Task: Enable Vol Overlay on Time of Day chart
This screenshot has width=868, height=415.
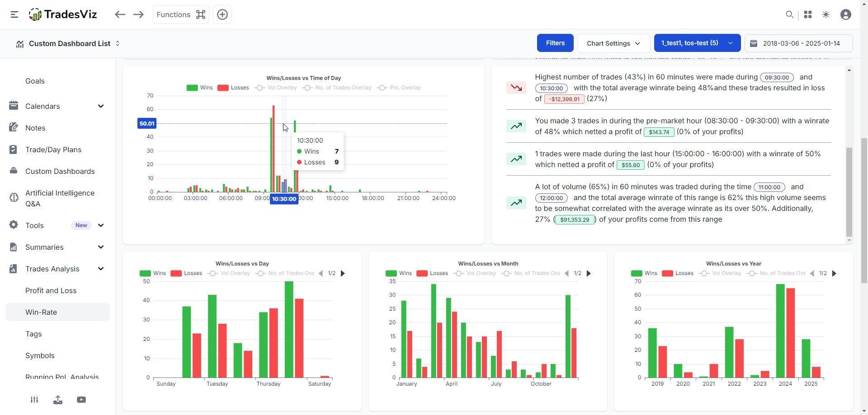Action: (x=275, y=88)
